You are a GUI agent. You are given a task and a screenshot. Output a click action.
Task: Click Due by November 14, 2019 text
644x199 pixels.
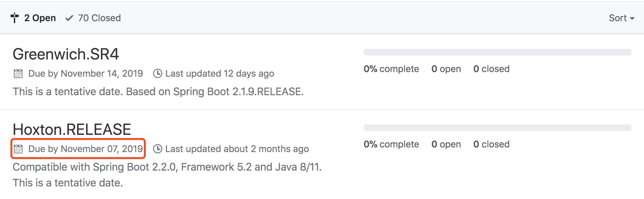(85, 73)
